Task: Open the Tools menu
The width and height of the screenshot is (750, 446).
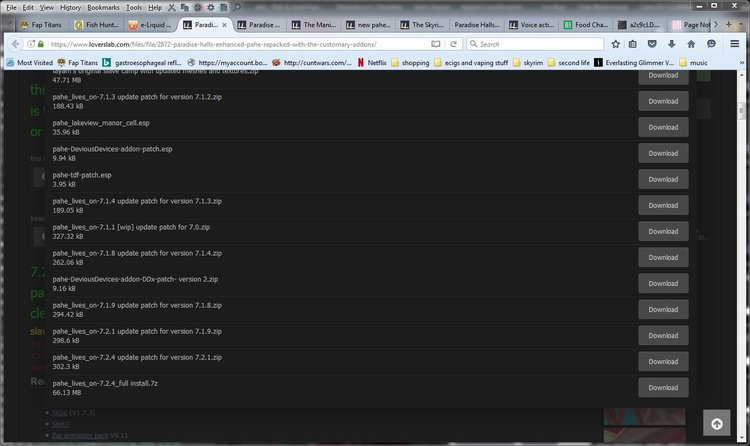Action: (134, 7)
